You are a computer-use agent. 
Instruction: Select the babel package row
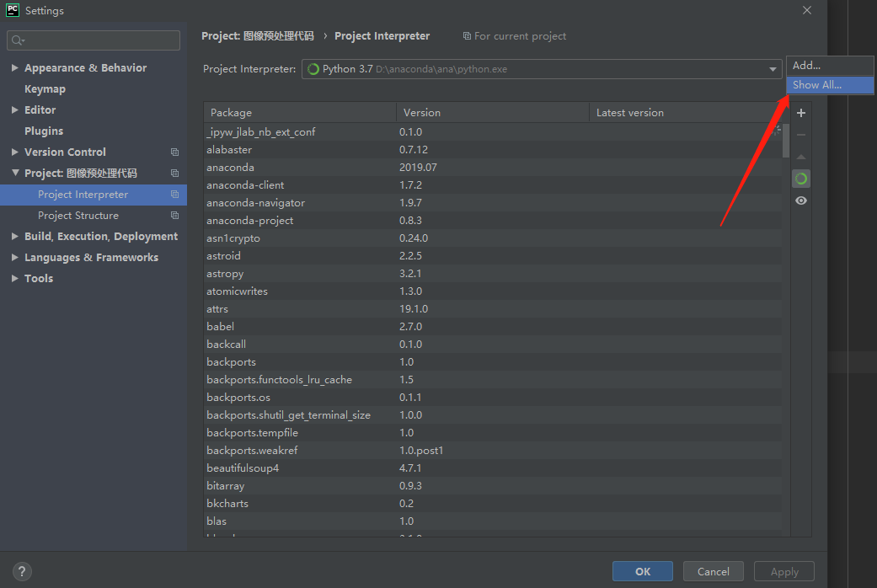pyautogui.click(x=493, y=327)
